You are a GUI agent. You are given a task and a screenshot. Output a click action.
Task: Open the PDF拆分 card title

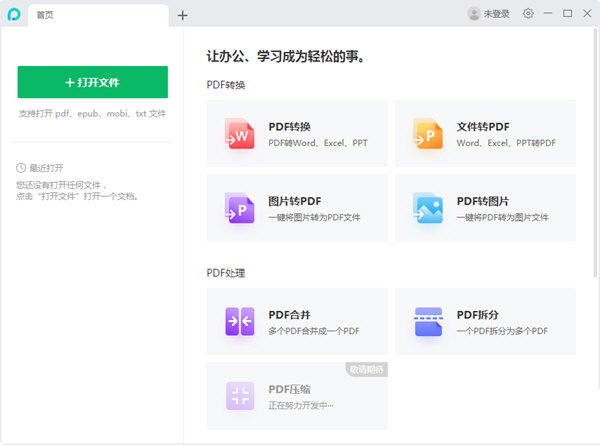478,315
